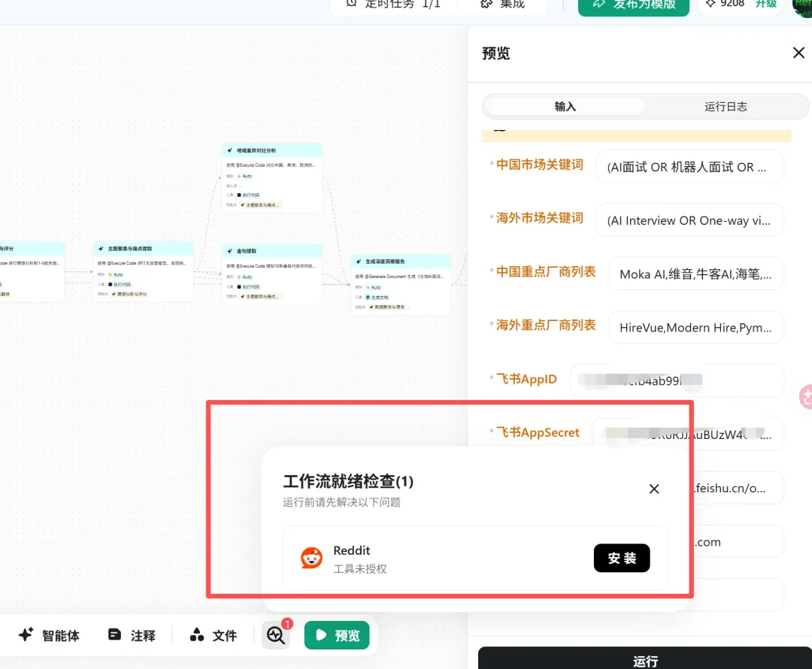Click Auto model in 金句提取 node
Screen dimensions: 812x669
tap(244, 277)
